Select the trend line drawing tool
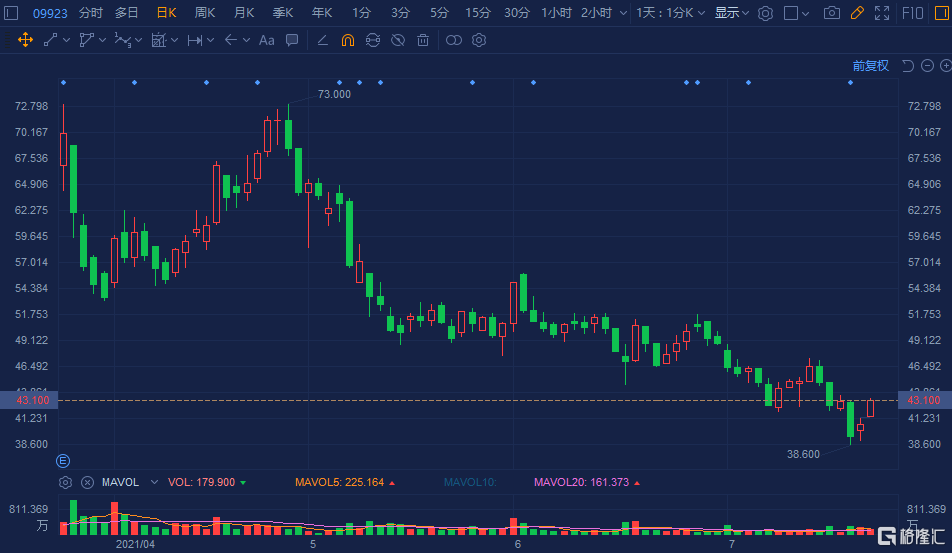This screenshot has width=952, height=553. click(50, 40)
